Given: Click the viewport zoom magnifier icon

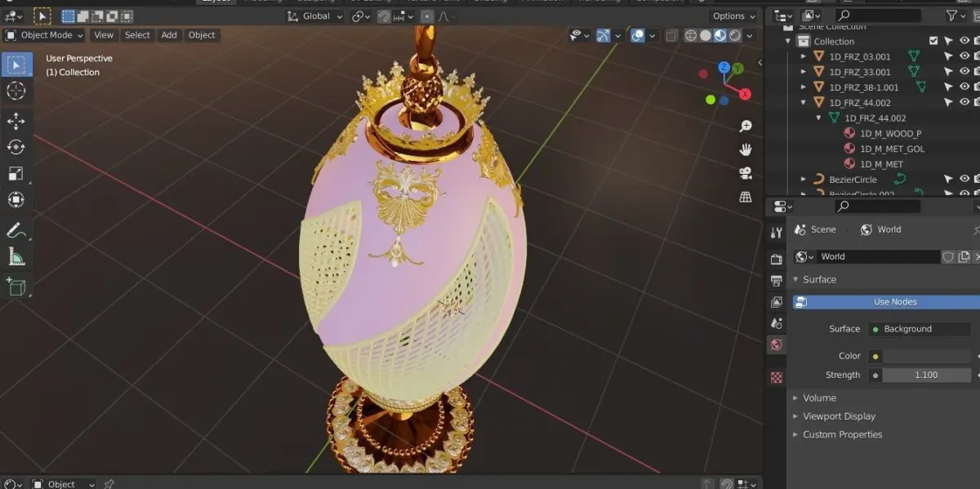Looking at the screenshot, I should pos(745,127).
